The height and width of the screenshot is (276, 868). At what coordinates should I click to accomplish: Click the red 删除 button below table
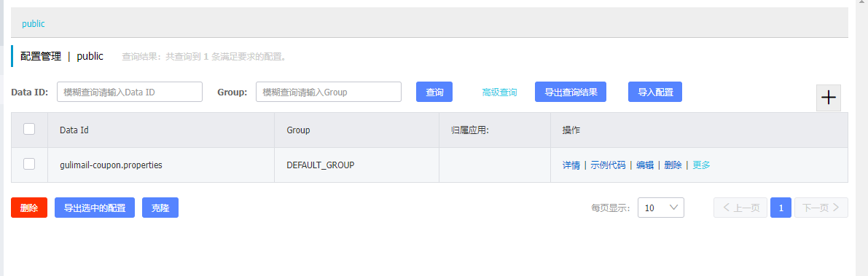coord(29,208)
